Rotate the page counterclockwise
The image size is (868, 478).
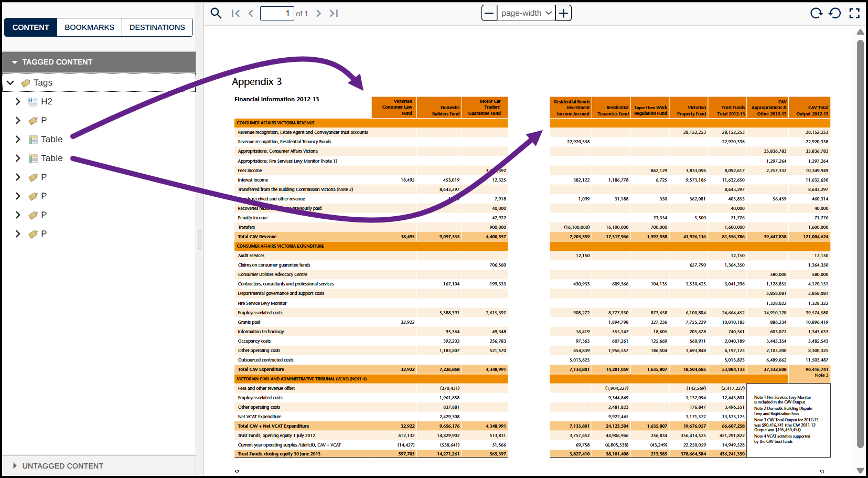pyautogui.click(x=834, y=13)
